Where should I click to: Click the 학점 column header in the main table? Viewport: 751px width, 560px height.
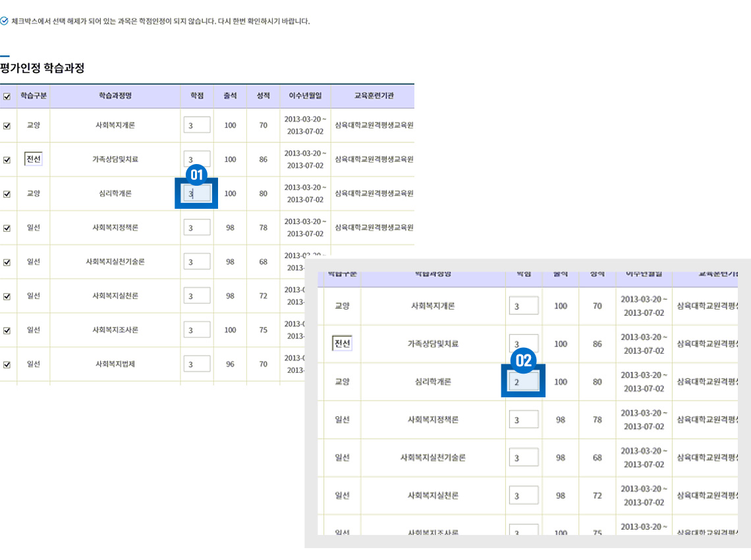(x=197, y=96)
